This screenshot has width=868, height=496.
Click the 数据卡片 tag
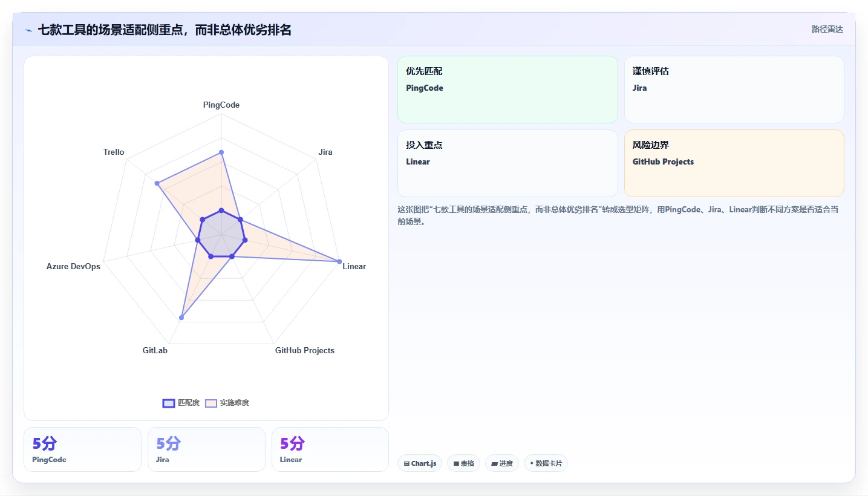click(x=546, y=463)
